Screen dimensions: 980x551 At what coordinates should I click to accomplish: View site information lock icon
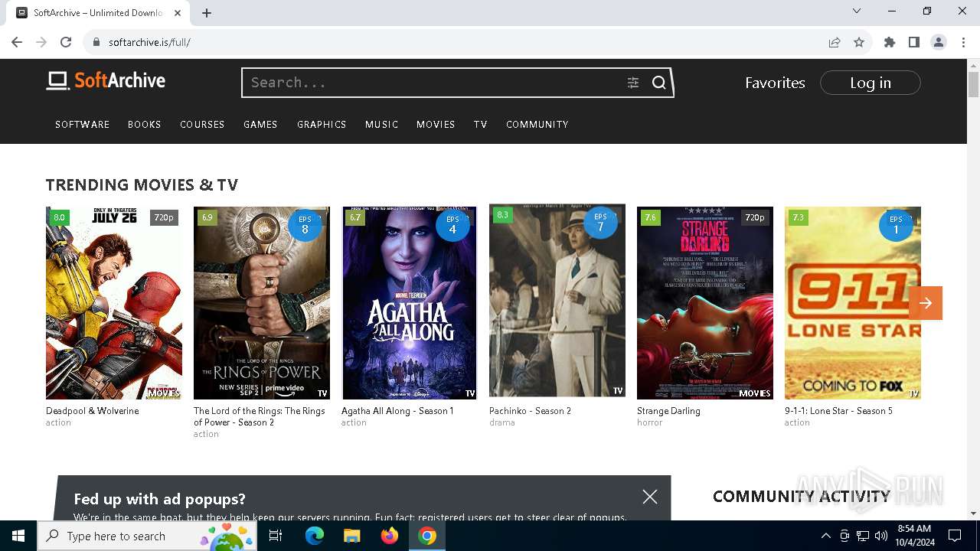[x=96, y=42]
